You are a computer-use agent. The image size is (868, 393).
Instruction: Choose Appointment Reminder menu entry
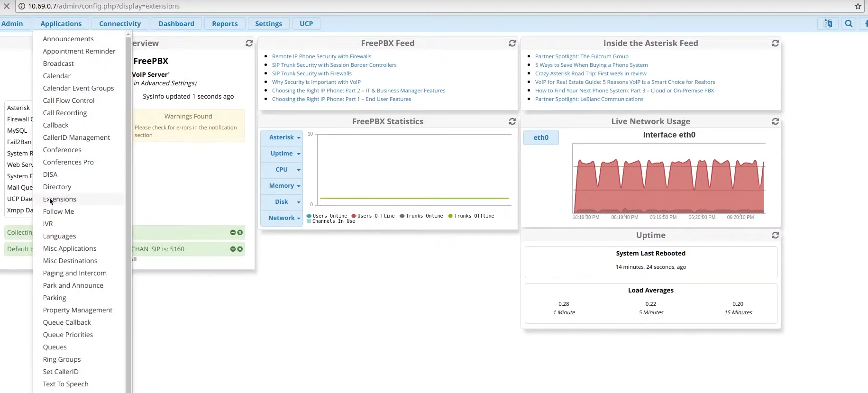pos(79,51)
